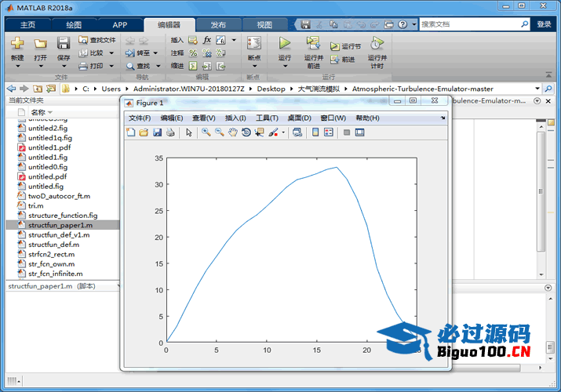Open the 查找 (Find) dropdown arrow
Screen dimensions: 561x392
point(158,66)
